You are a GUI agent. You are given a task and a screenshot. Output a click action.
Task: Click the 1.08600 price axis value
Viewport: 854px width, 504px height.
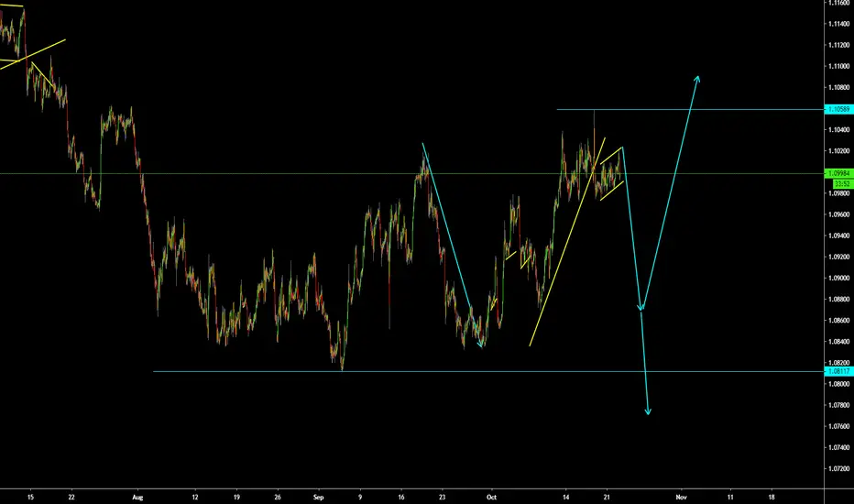coord(838,321)
